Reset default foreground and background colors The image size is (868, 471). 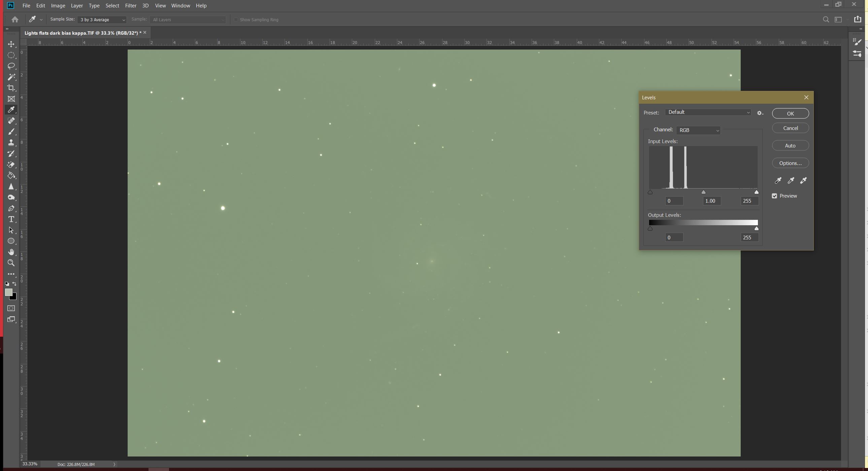(x=7, y=284)
